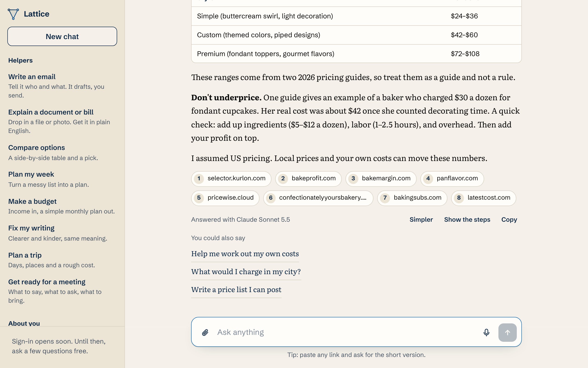Click the Lattice logo icon
588x368 pixels.
click(13, 14)
